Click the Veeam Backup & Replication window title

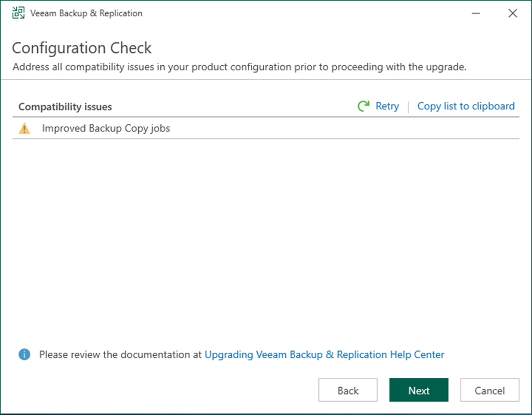click(x=86, y=13)
